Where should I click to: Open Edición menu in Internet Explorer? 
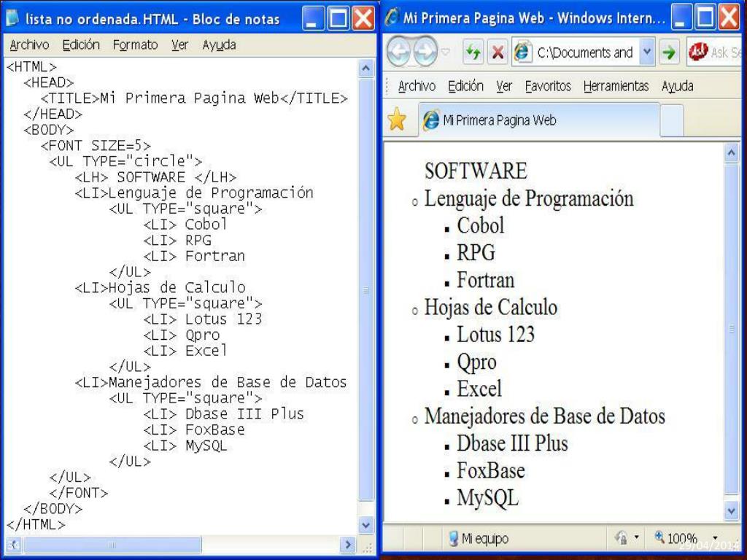coord(466,86)
